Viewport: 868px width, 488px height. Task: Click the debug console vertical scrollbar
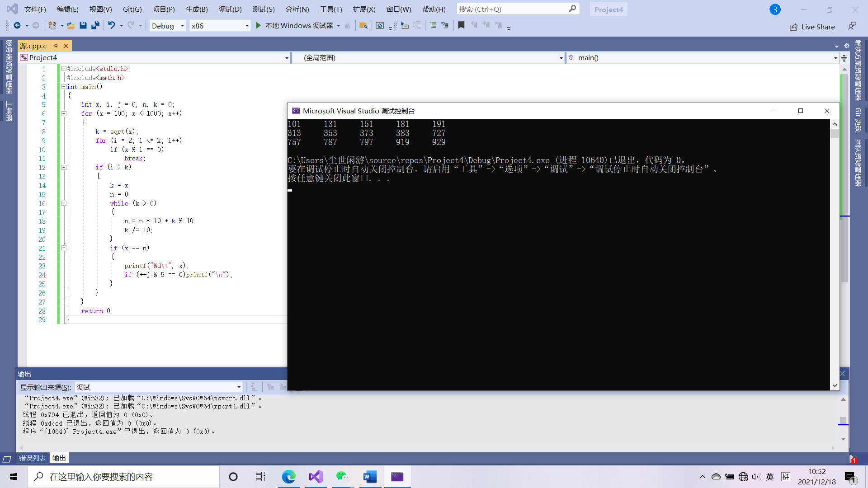(x=835, y=253)
